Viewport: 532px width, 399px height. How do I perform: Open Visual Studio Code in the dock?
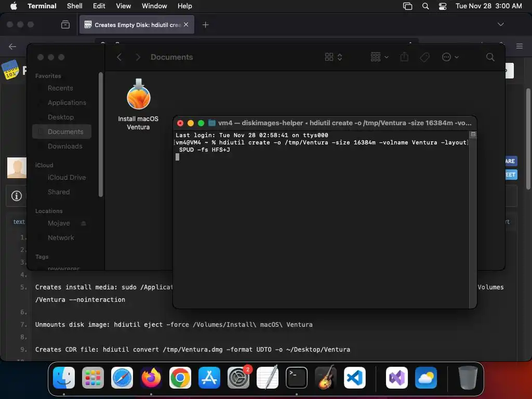(355, 378)
